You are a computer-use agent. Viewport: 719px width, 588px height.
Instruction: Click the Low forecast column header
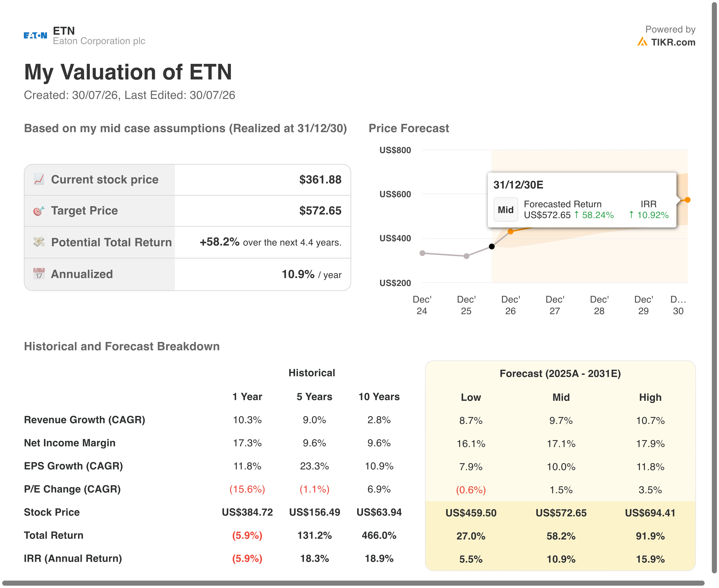click(x=471, y=397)
